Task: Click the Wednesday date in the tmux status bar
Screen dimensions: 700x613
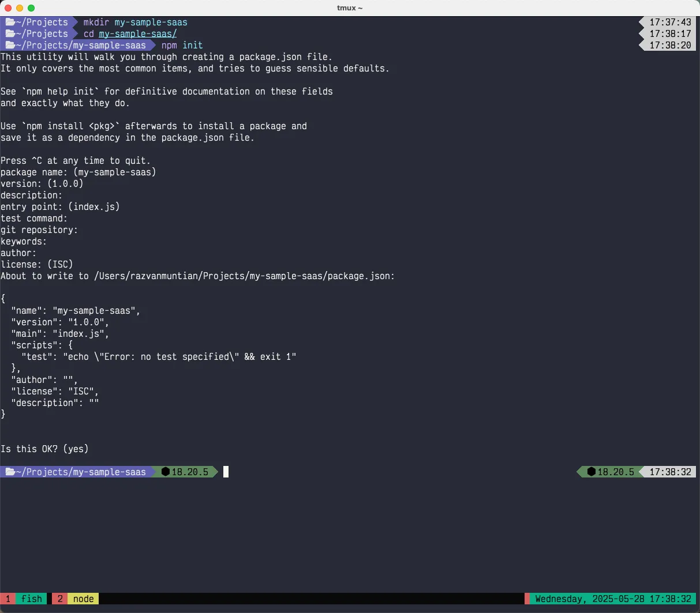Action: tap(613, 599)
